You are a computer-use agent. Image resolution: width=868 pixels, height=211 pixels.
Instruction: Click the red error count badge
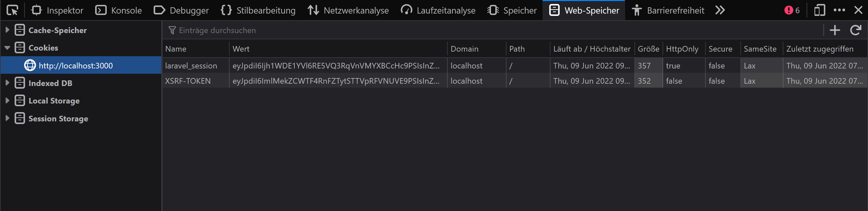tap(792, 11)
